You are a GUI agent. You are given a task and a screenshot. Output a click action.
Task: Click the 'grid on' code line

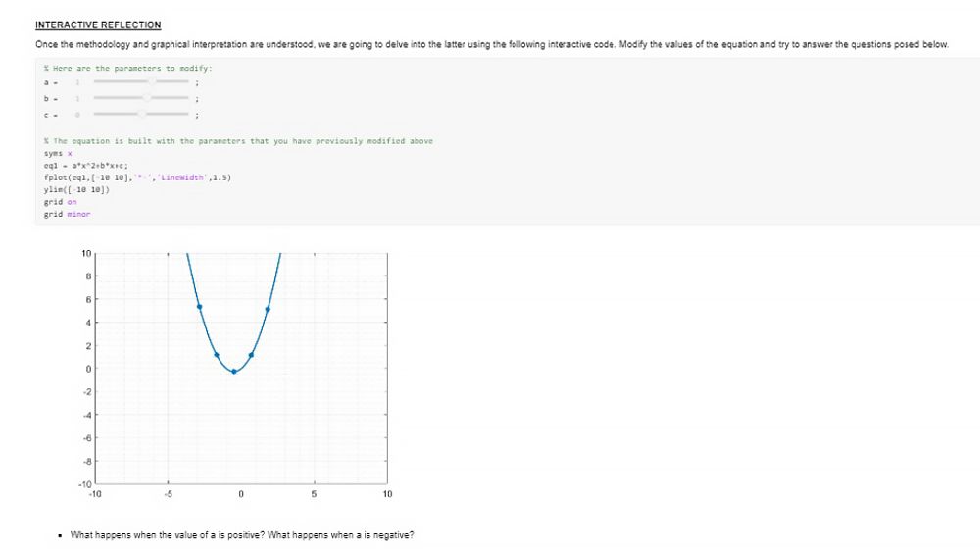click(60, 202)
